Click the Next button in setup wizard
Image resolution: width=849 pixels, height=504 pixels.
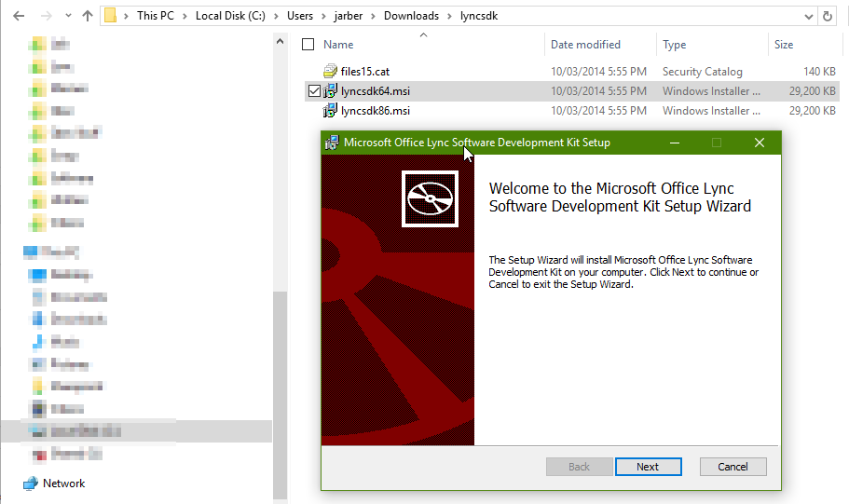point(648,467)
